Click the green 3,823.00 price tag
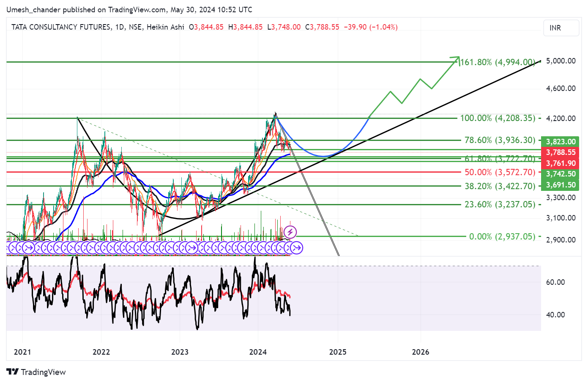This screenshot has height=383, width=588. coord(561,142)
